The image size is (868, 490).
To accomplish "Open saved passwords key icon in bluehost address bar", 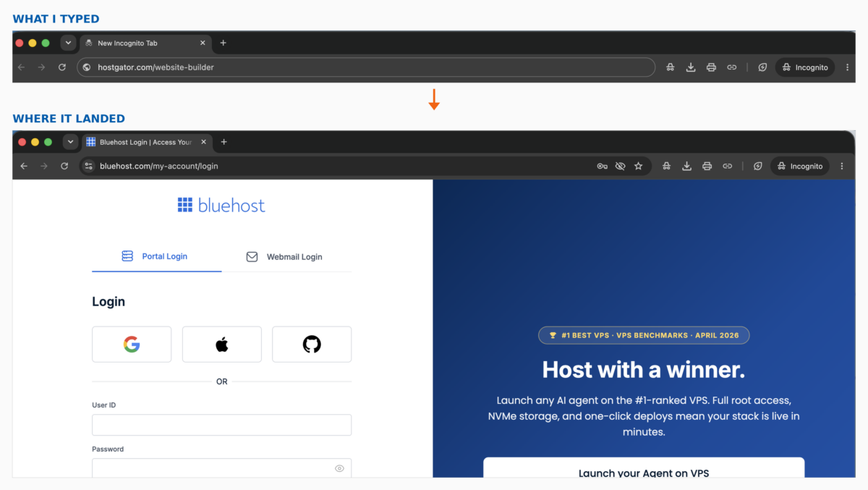I will click(x=602, y=166).
